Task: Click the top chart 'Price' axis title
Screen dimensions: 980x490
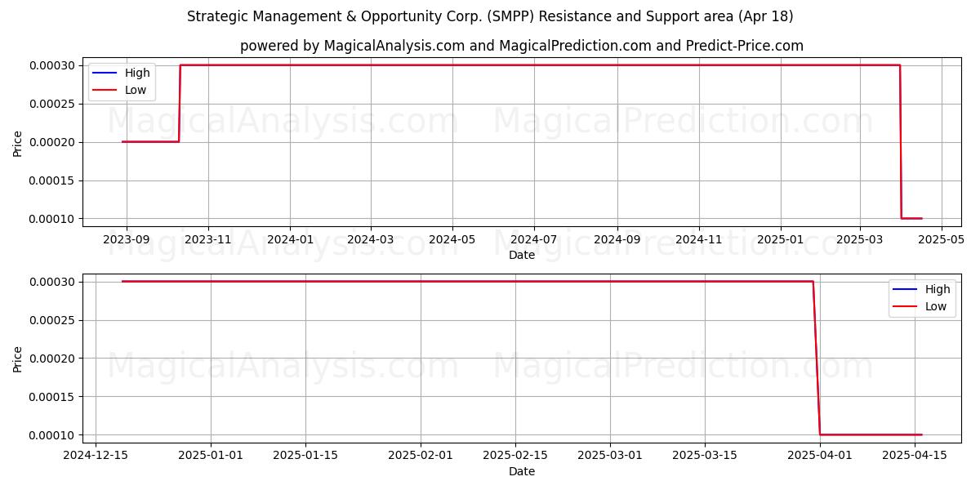Action: 18,142
